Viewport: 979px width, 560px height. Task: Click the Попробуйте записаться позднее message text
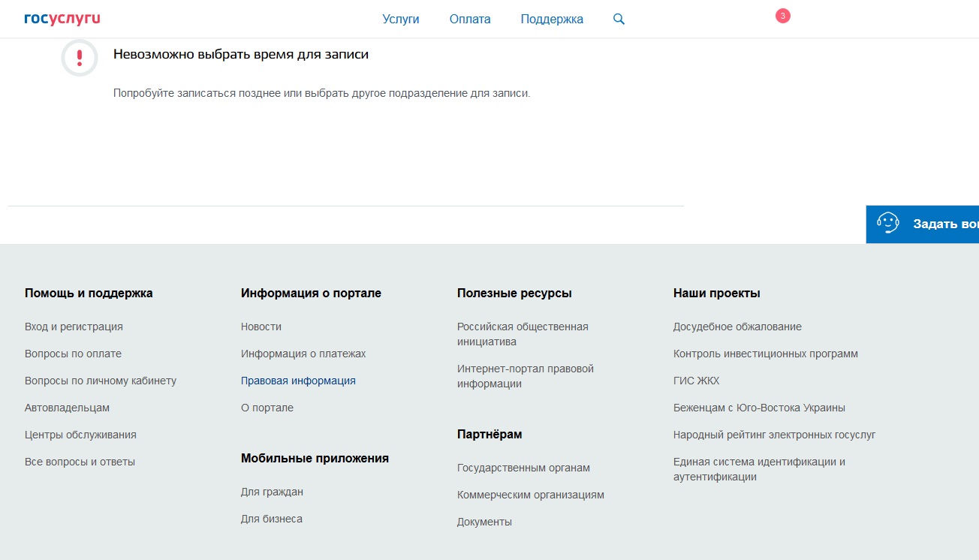click(321, 93)
